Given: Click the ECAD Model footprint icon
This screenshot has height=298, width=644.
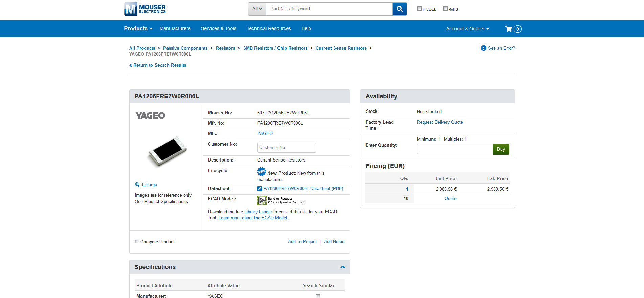Looking at the screenshot, I should [x=262, y=200].
